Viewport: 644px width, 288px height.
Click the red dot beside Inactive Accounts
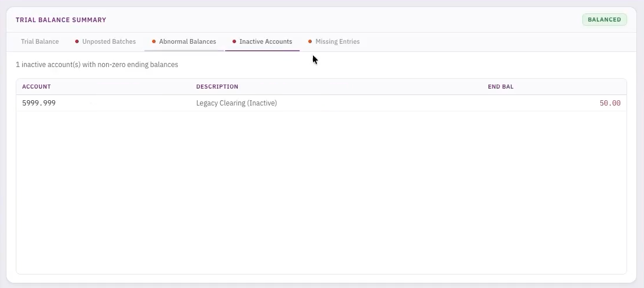[x=234, y=41]
